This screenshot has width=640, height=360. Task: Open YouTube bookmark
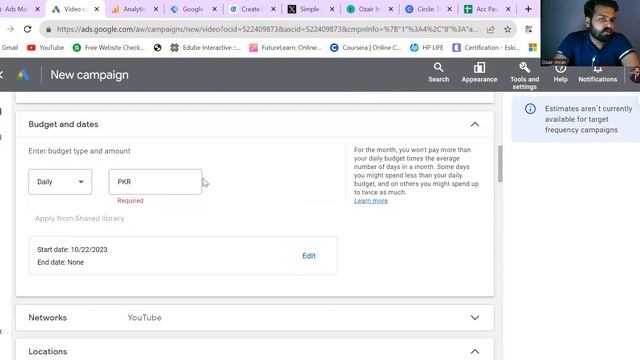(x=45, y=48)
